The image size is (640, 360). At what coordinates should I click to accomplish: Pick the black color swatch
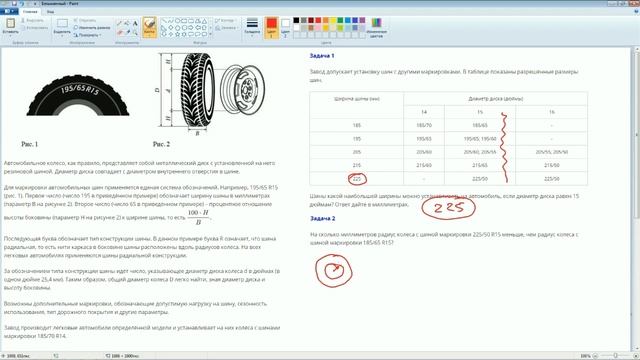point(296,20)
